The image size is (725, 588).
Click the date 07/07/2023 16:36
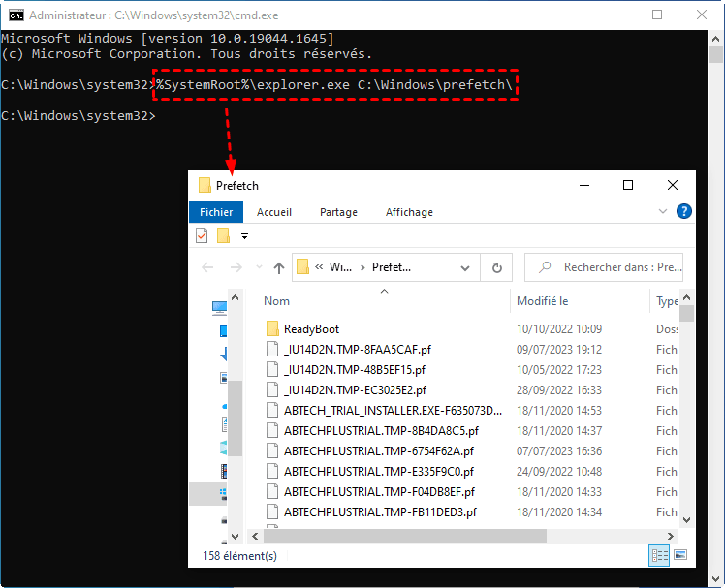559,451
